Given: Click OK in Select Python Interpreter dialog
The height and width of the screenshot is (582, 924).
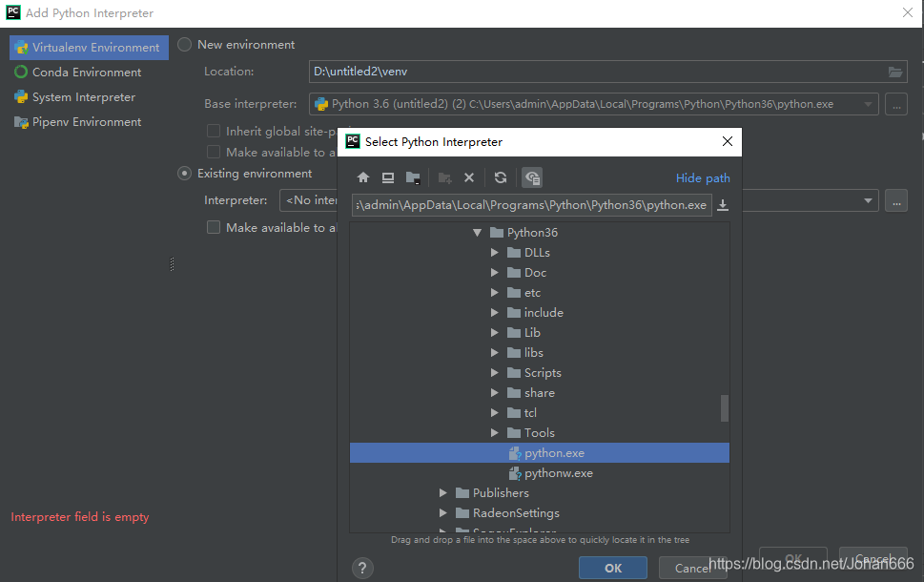Looking at the screenshot, I should 613,568.
